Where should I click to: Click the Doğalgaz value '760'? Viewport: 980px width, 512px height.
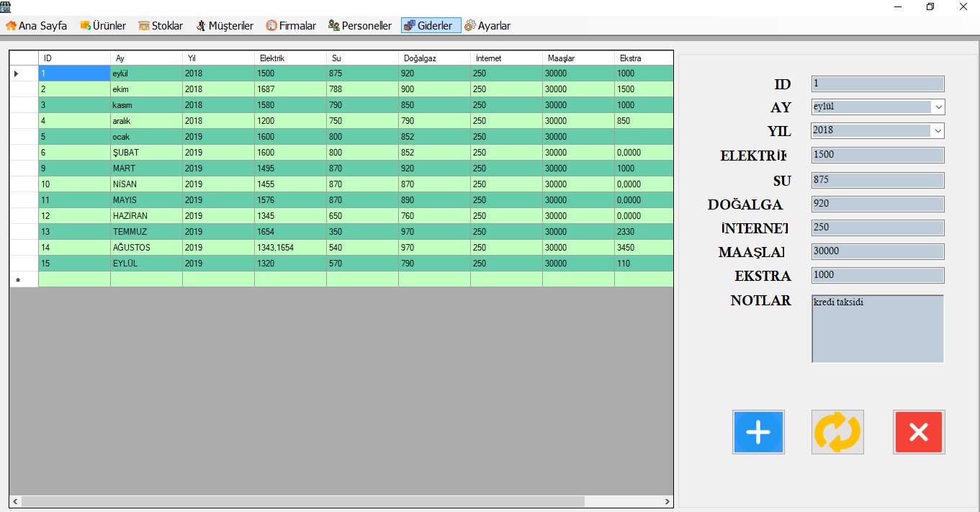tap(434, 216)
